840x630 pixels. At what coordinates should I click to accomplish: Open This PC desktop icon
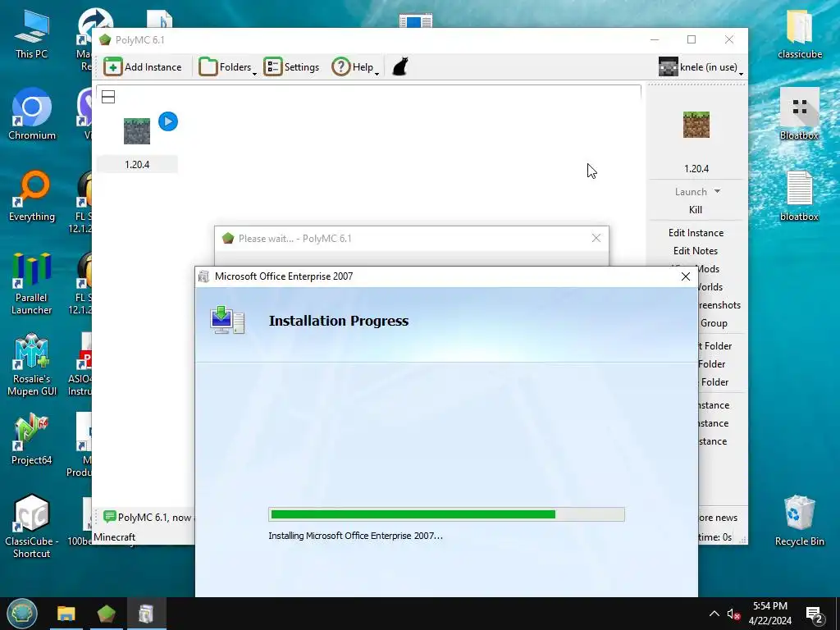pos(32,33)
